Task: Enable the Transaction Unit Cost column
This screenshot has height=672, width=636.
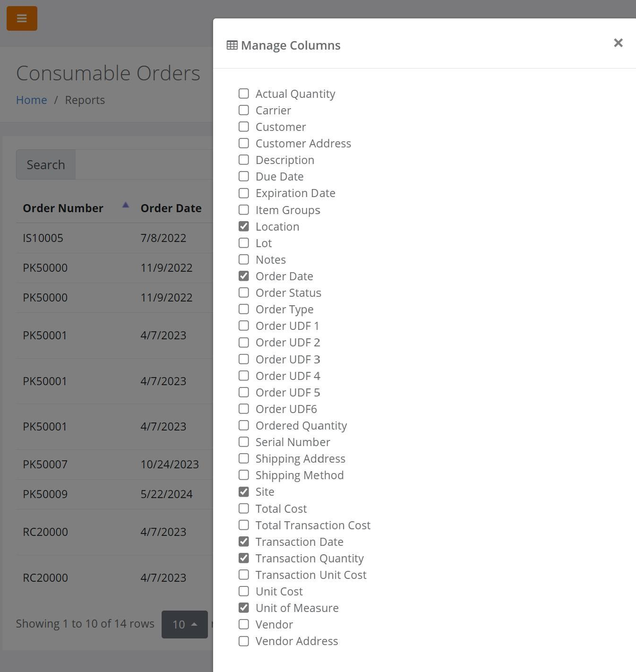Action: (244, 575)
